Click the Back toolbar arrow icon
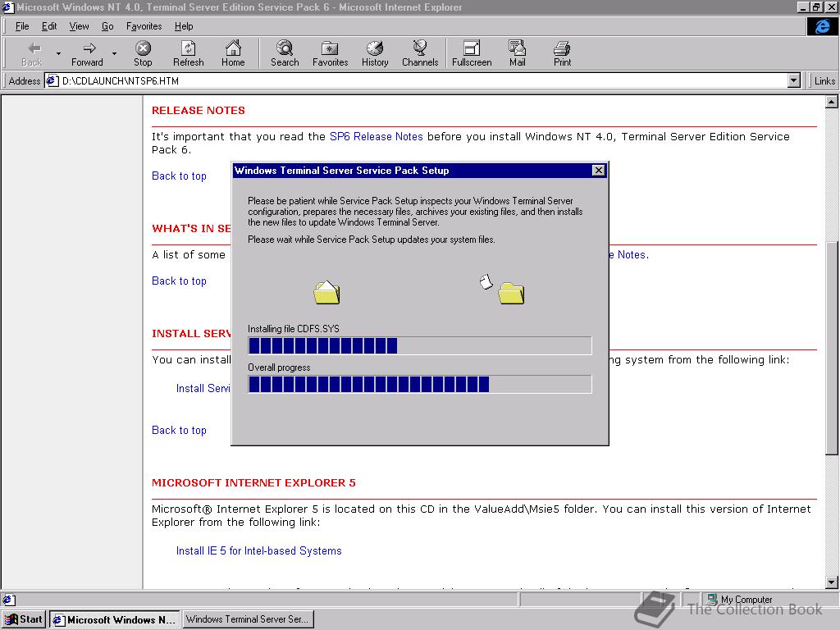This screenshot has width=840, height=630. tap(33, 48)
